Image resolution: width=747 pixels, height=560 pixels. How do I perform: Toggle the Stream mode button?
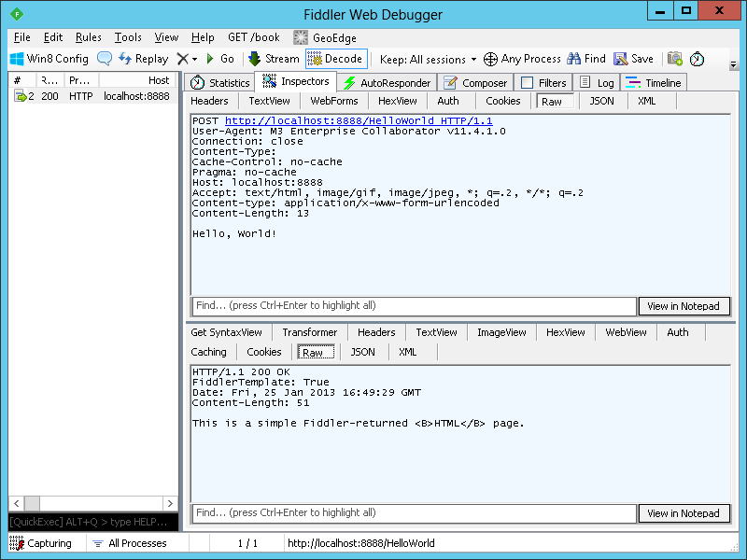274,59
